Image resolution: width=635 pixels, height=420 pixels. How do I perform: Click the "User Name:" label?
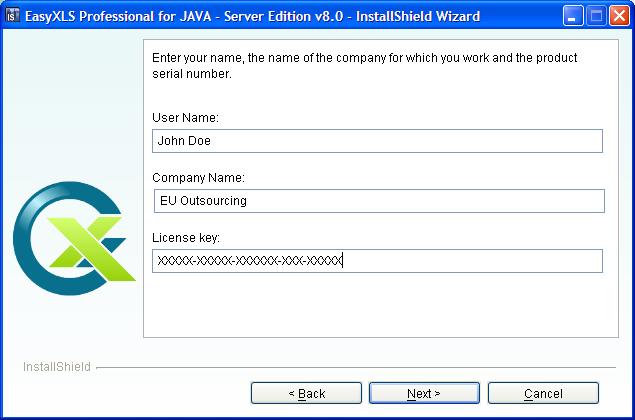tap(185, 119)
